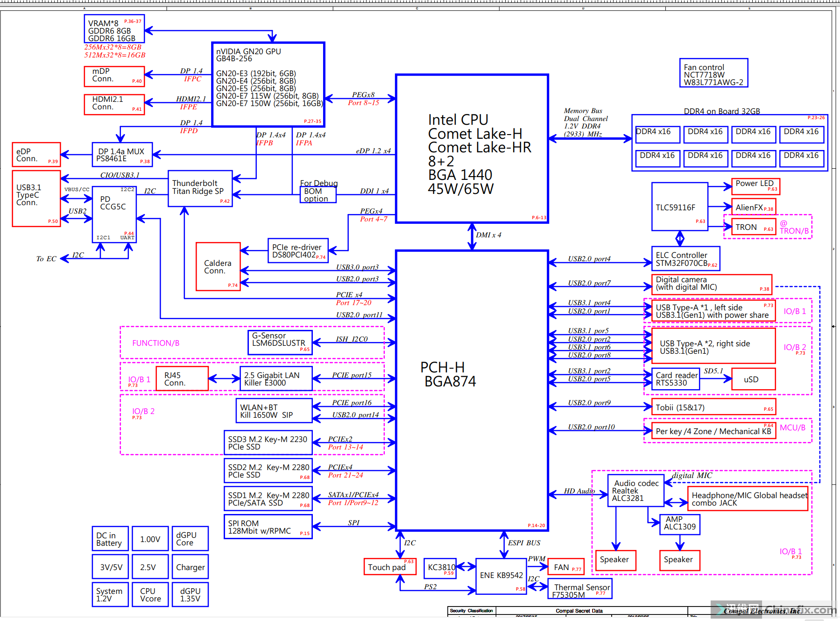Click the ELC Controller STM32F070CB block
The image size is (840, 621).
point(685,259)
